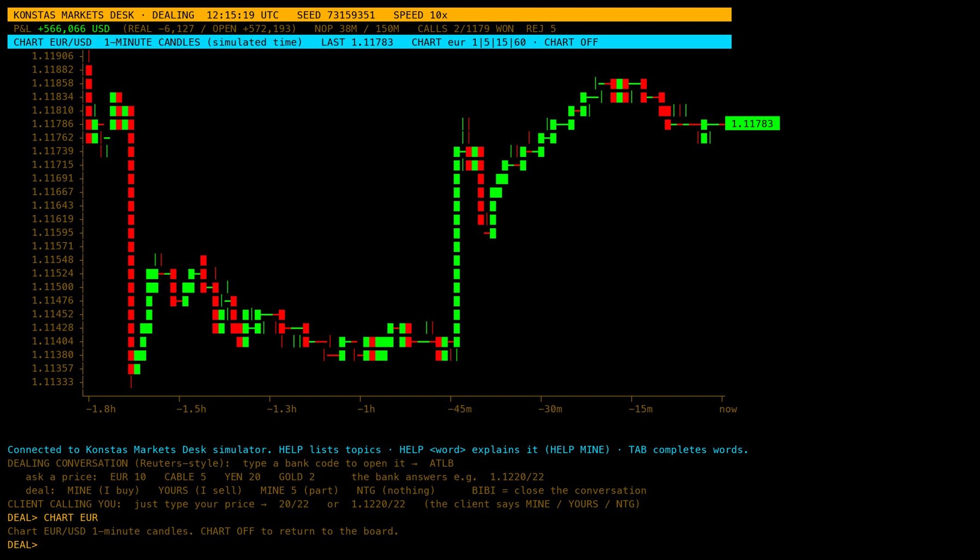Click the -30m time axis label
Viewport: 980px width, 560px height.
550,409
